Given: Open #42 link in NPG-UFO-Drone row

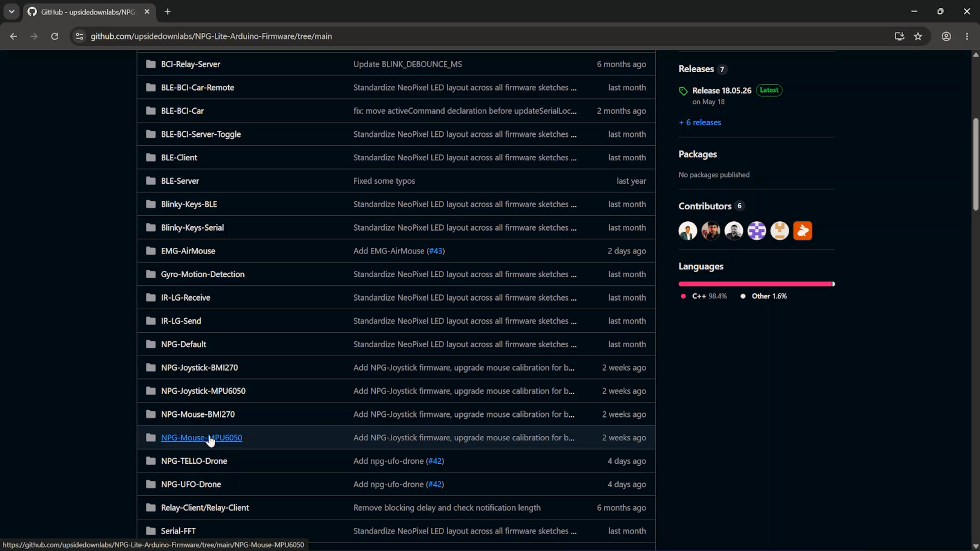Looking at the screenshot, I should coord(435,484).
